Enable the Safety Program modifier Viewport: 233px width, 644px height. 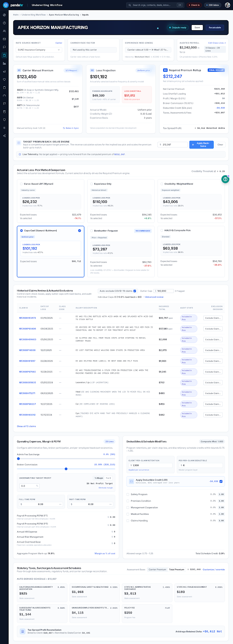coord(128,494)
